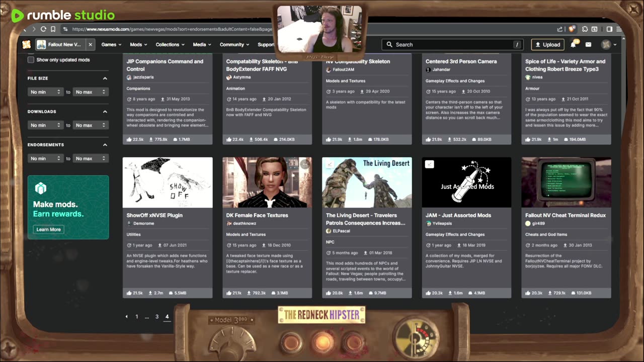Open ShowOff xNVSE Plugin mod title
Image resolution: width=644 pixels, height=362 pixels.
pyautogui.click(x=154, y=215)
